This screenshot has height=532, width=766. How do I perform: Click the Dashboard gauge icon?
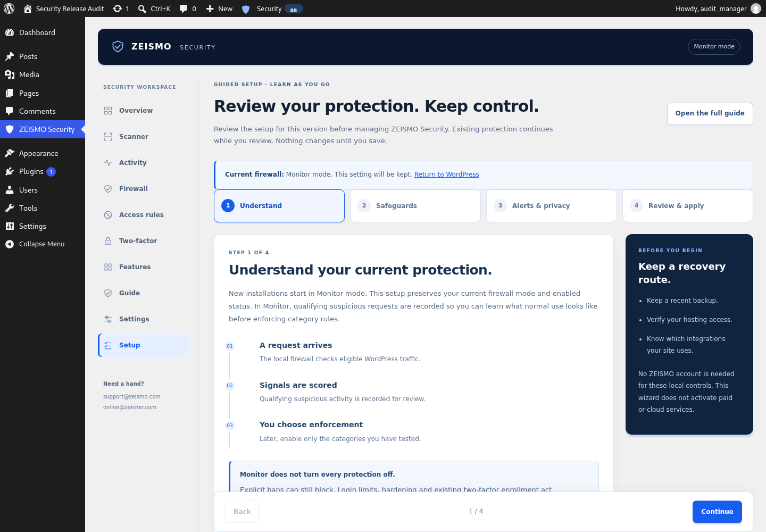tap(10, 32)
